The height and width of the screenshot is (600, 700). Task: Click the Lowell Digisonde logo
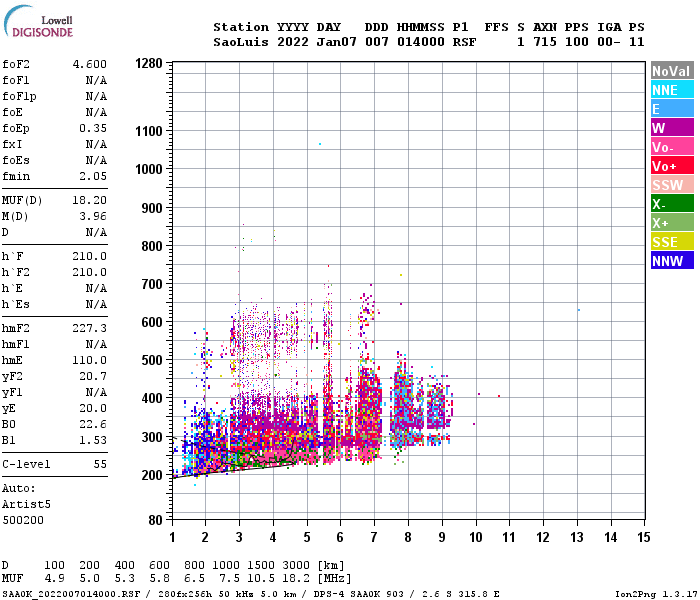click(38, 22)
